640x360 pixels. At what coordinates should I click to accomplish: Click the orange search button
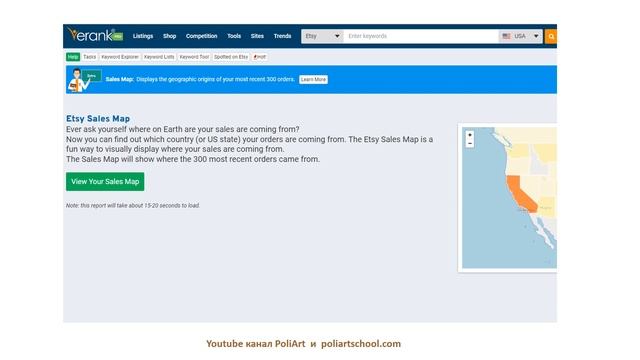click(x=551, y=36)
